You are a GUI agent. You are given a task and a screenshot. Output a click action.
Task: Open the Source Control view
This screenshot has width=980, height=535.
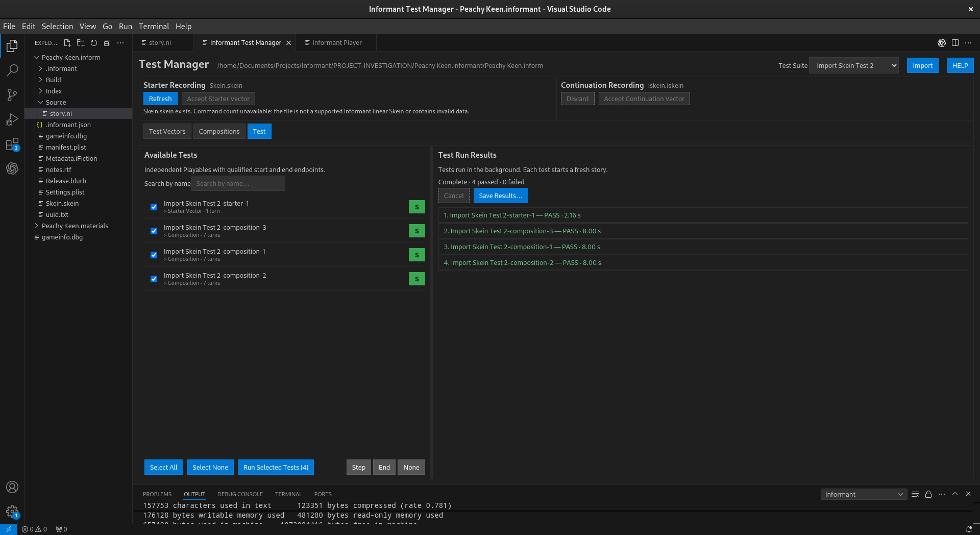point(12,95)
